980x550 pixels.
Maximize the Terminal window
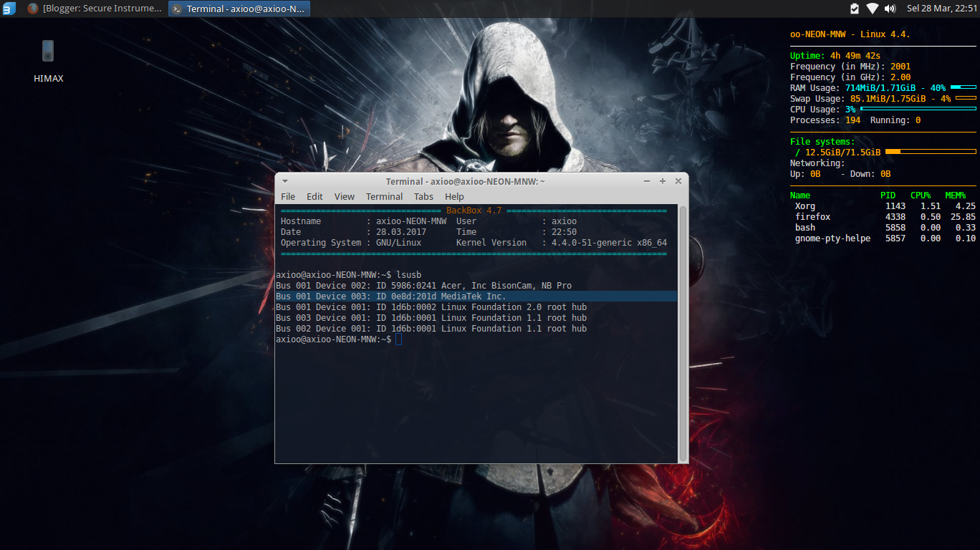point(663,181)
